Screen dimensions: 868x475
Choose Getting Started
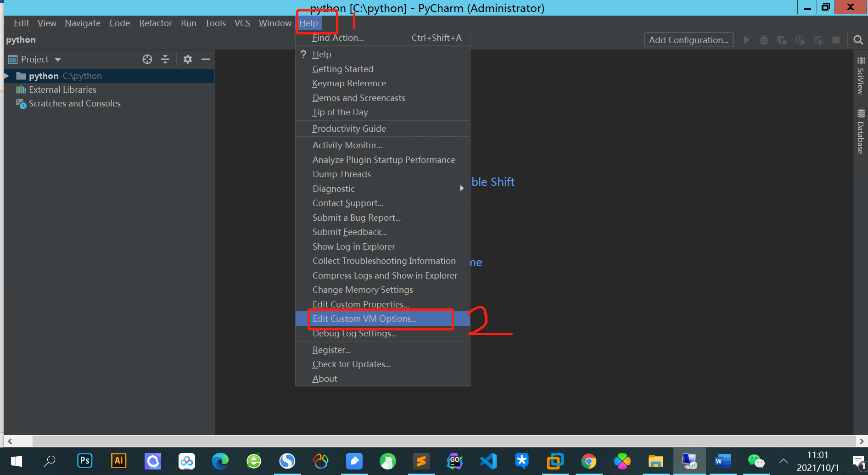pyautogui.click(x=383, y=69)
